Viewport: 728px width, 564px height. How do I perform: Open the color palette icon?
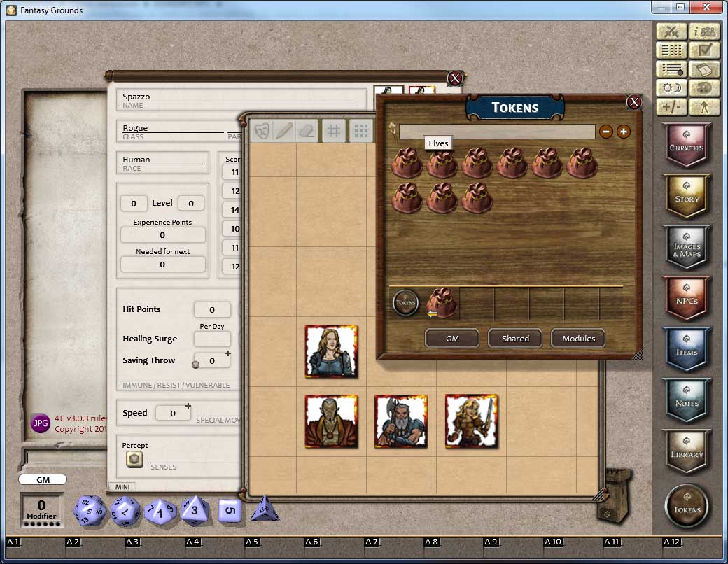(706, 89)
